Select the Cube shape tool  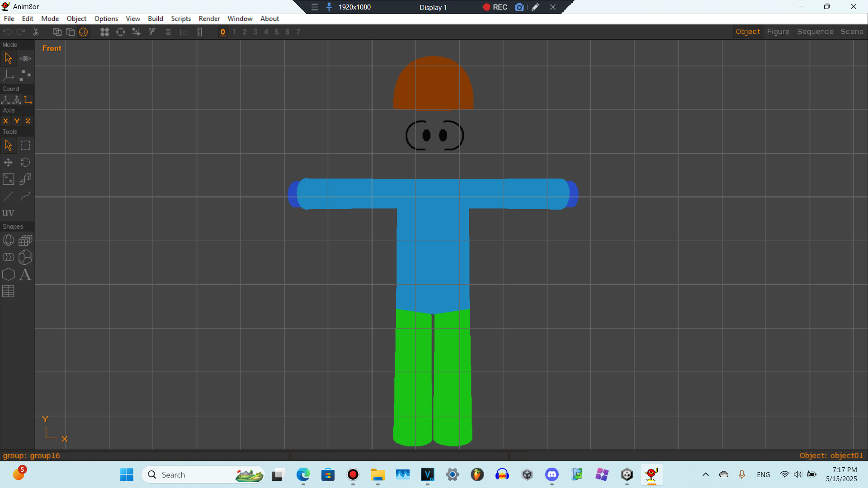click(x=25, y=240)
